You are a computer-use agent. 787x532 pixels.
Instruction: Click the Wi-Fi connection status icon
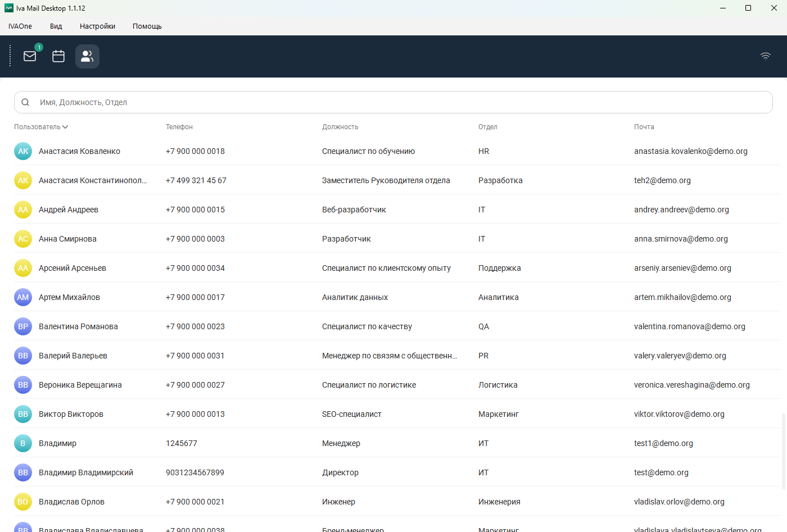click(765, 56)
